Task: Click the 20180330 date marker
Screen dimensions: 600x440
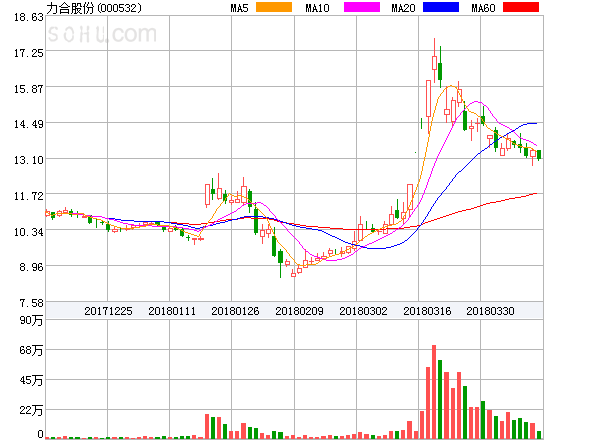Action: tap(490, 311)
